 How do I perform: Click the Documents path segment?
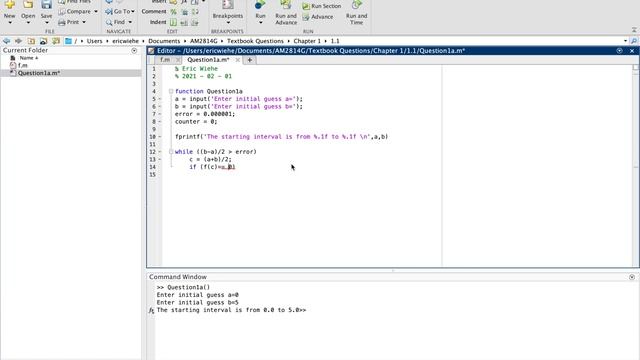click(x=164, y=41)
